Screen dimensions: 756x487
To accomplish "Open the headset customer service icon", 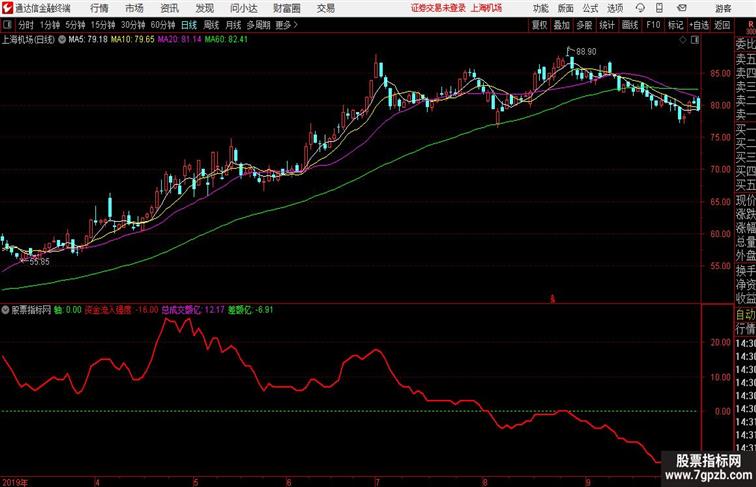I will (x=640, y=8).
